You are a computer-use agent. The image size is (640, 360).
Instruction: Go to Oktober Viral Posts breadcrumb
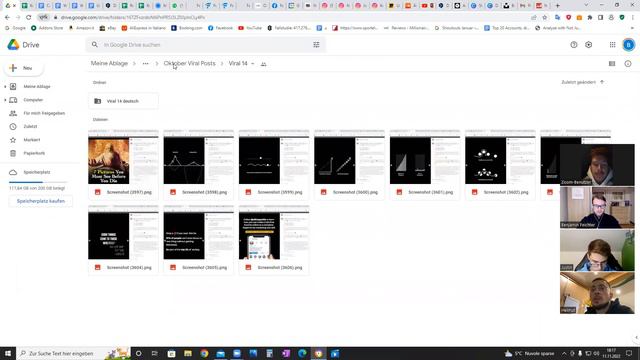click(189, 64)
